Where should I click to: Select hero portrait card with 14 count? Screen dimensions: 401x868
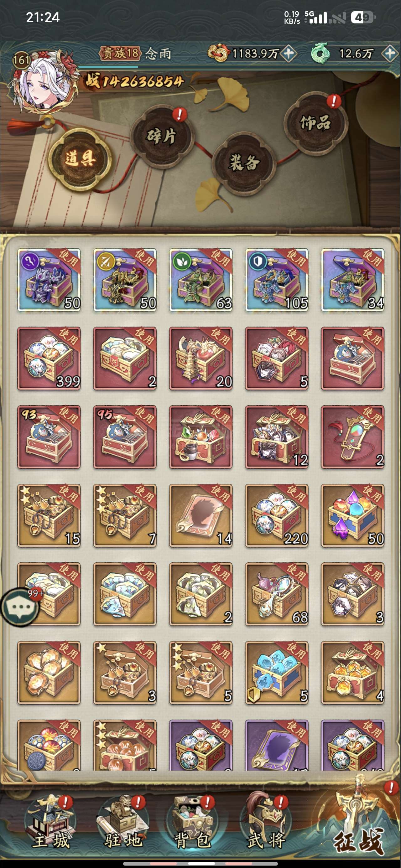click(x=201, y=515)
